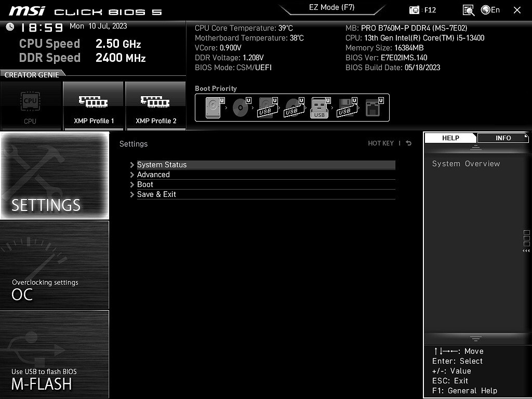
Task: Click the HOT KEY label
Action: pyautogui.click(x=381, y=143)
